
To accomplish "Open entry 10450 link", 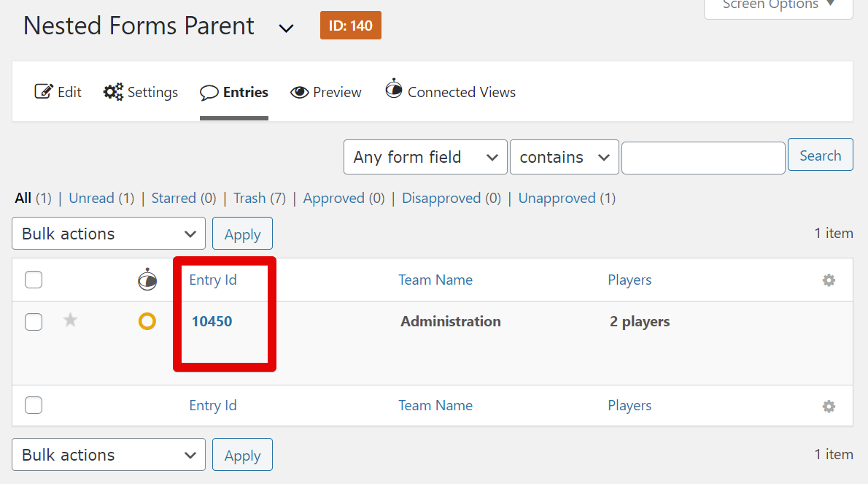I will 212,321.
